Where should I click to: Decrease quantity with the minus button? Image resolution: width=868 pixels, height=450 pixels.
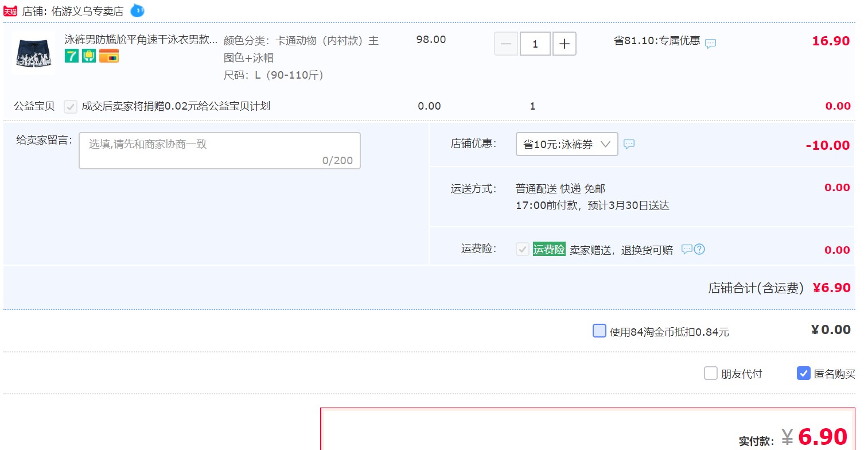[506, 44]
